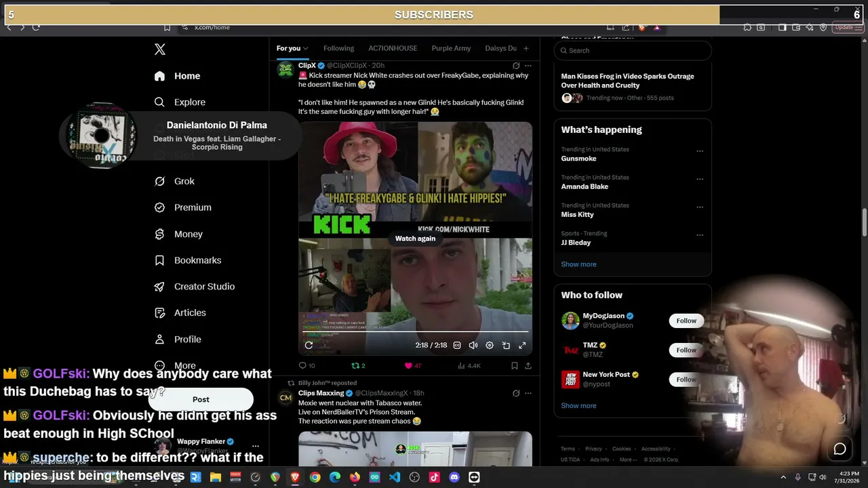This screenshot has height=488, width=868.
Task: Click the Articles page icon
Action: [x=159, y=313]
